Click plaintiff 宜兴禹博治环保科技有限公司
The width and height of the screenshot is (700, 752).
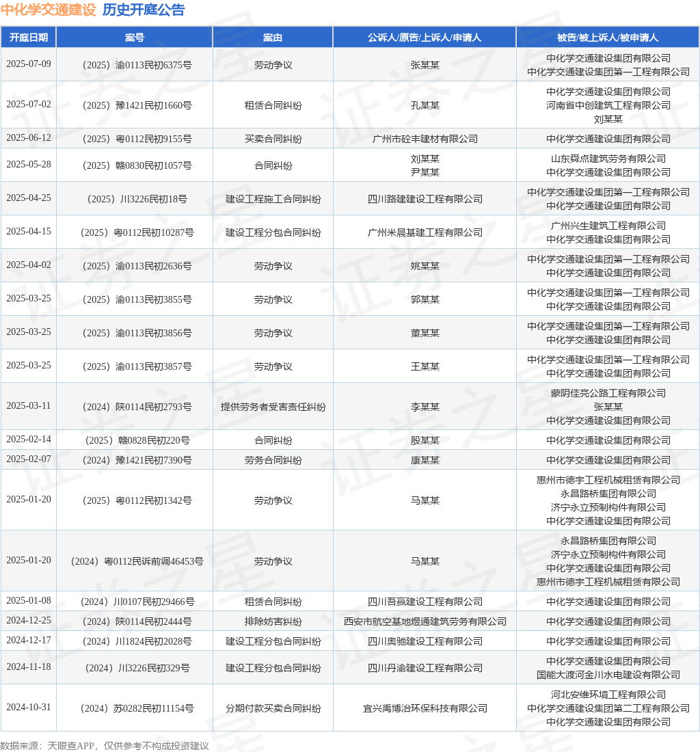tap(425, 709)
